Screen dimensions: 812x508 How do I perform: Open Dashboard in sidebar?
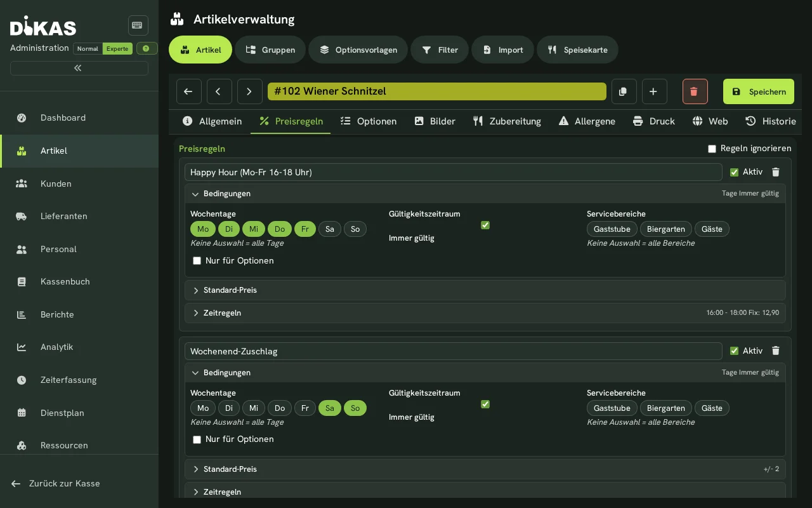[79, 117]
